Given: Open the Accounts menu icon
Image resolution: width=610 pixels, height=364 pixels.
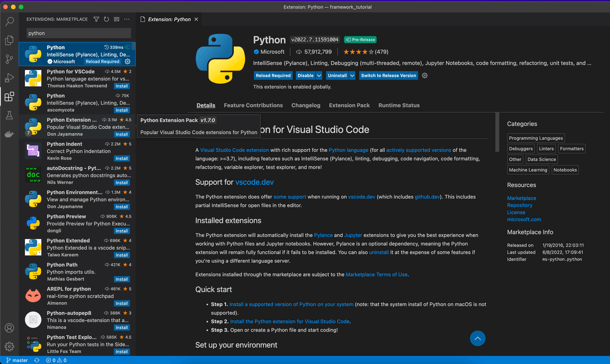Looking at the screenshot, I should [x=9, y=328].
